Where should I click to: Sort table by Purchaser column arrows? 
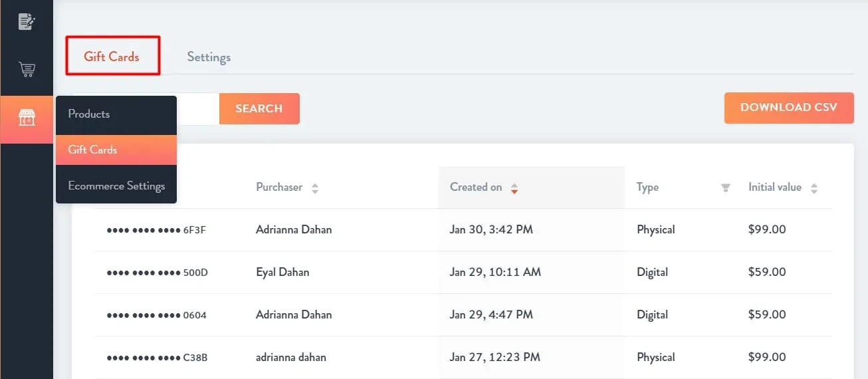[x=315, y=188]
